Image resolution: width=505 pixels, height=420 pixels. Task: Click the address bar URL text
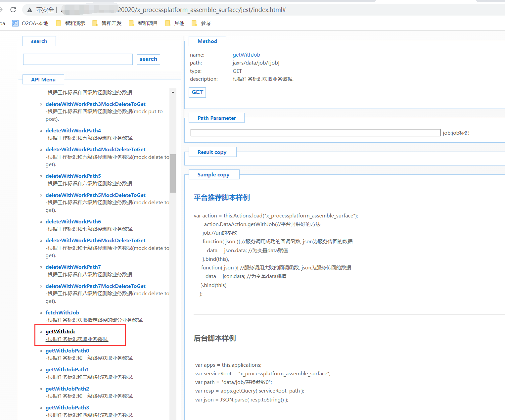click(202, 10)
